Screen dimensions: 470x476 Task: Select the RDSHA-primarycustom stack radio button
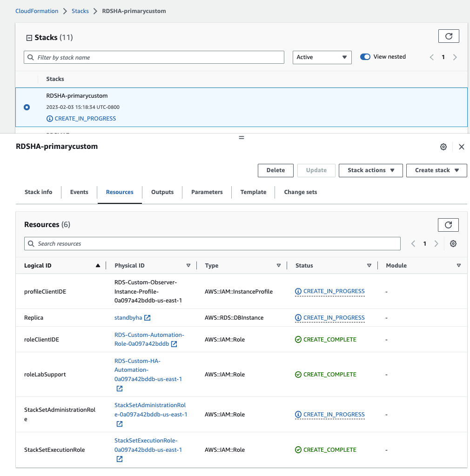[x=27, y=107]
